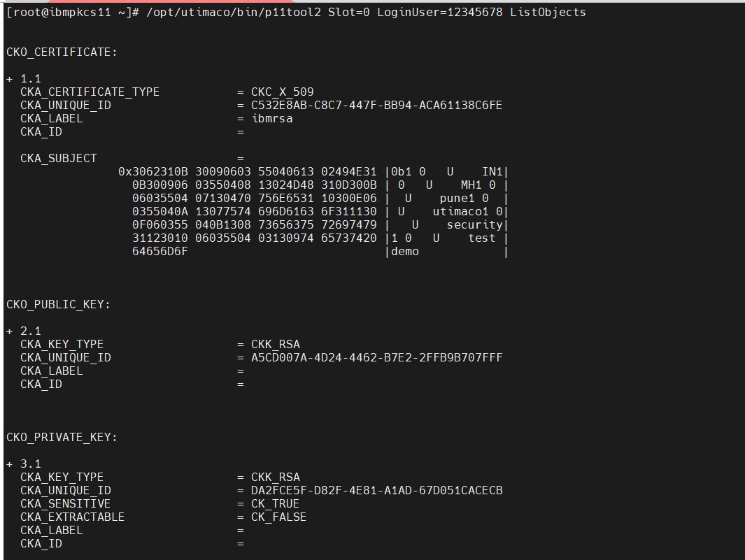
Task: Click the CKO_PRIVATE_KEY section heading
Action: click(62, 437)
